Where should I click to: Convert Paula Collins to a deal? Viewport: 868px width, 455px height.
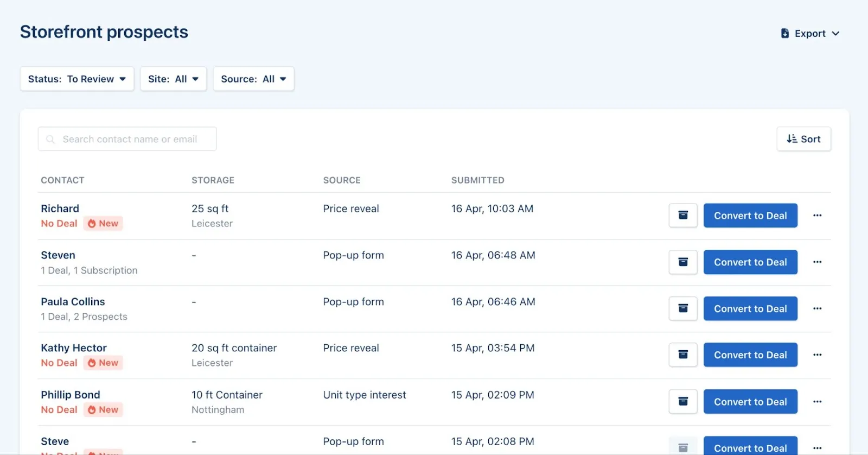(750, 308)
